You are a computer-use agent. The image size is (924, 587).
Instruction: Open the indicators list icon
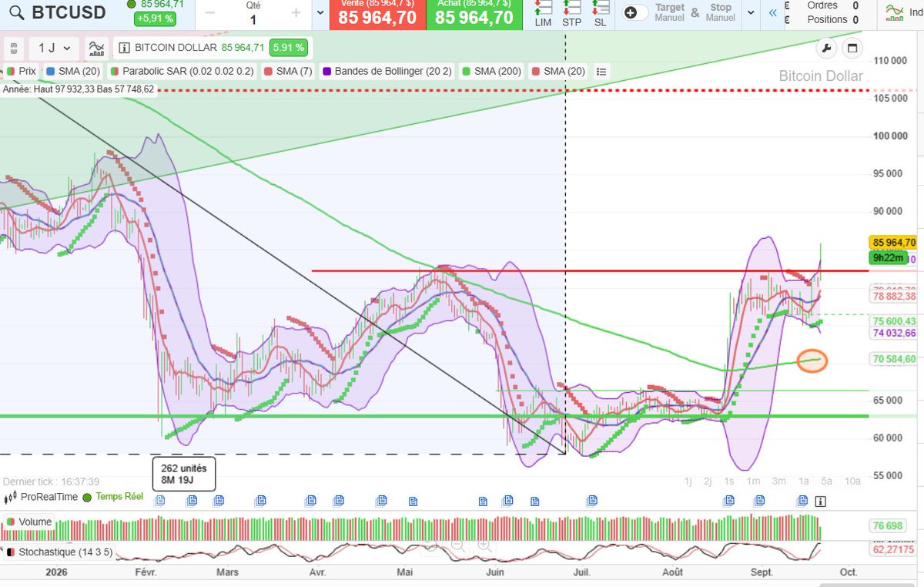pos(601,71)
